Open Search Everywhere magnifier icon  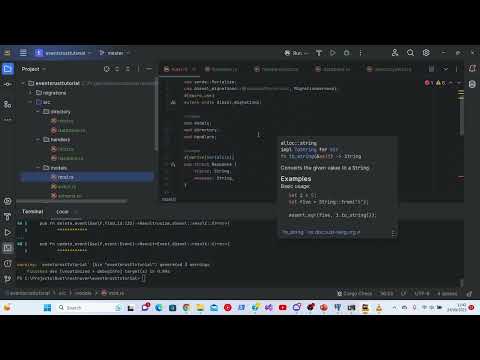point(410,53)
